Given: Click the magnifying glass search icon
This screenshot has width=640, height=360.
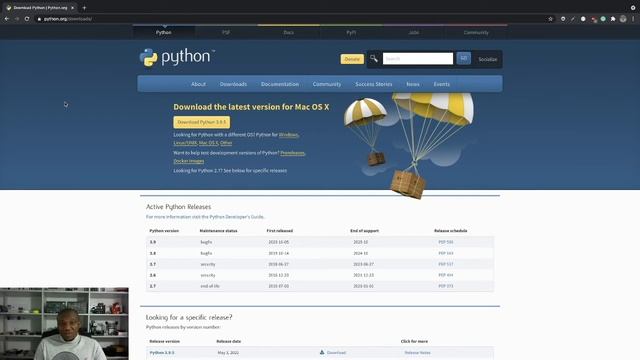Looking at the screenshot, I should click(374, 59).
